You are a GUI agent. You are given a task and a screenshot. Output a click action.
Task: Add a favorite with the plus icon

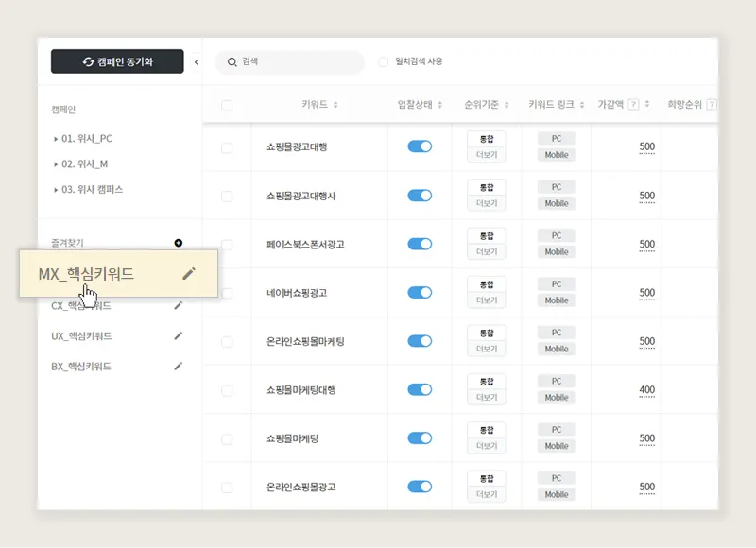(x=179, y=243)
